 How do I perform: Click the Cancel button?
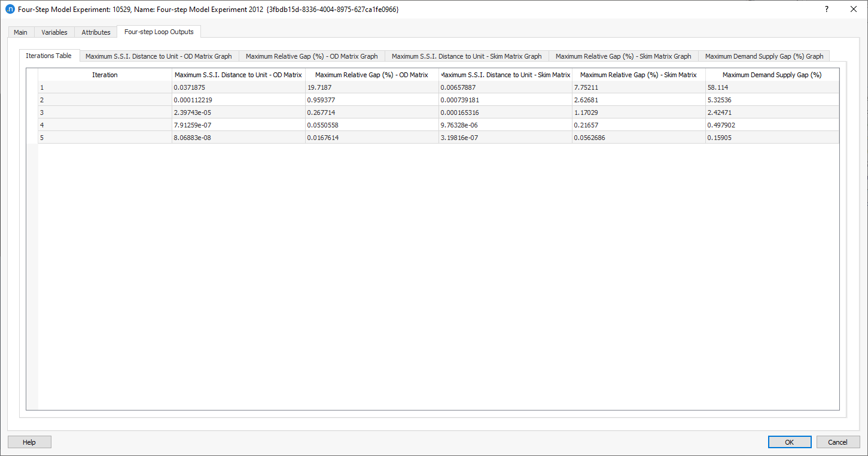(x=837, y=442)
